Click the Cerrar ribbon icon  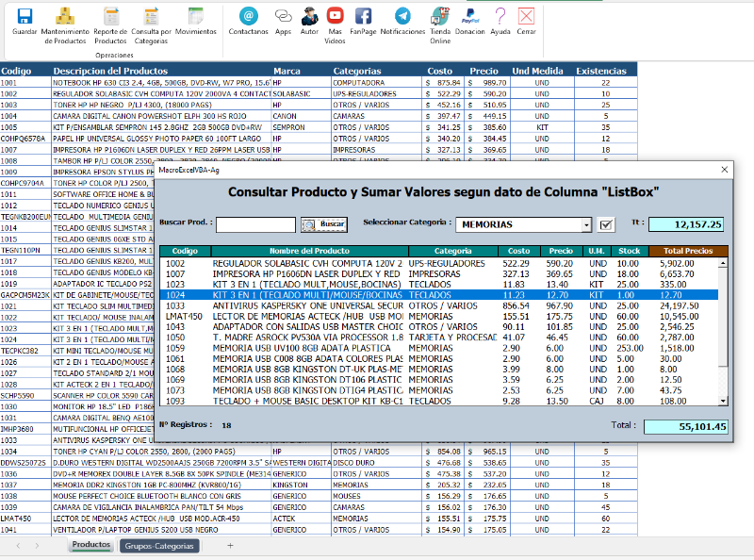click(526, 16)
